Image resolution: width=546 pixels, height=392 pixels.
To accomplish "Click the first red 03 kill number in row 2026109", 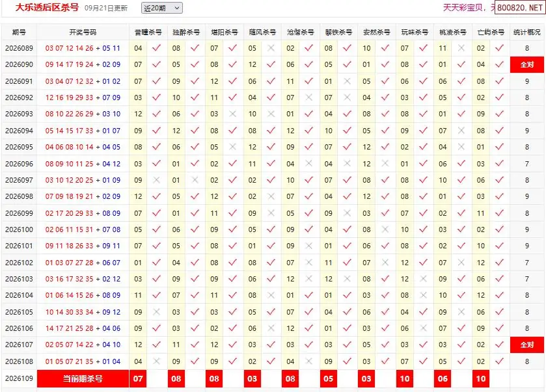I will pyautogui.click(x=252, y=379).
